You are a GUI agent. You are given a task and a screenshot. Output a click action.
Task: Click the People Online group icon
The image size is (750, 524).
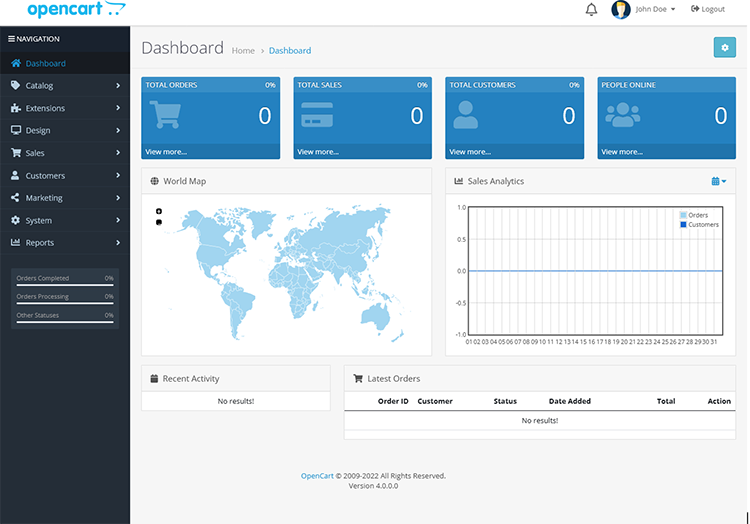coord(622,116)
